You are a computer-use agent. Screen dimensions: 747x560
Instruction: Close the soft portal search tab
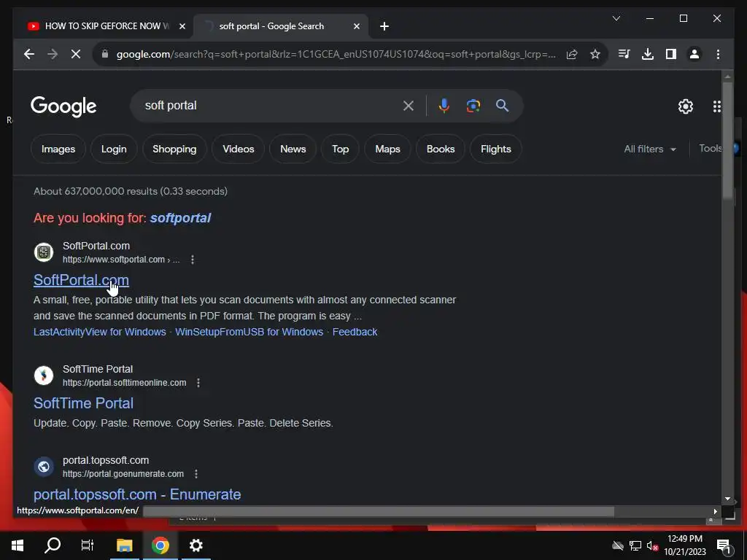(x=356, y=26)
